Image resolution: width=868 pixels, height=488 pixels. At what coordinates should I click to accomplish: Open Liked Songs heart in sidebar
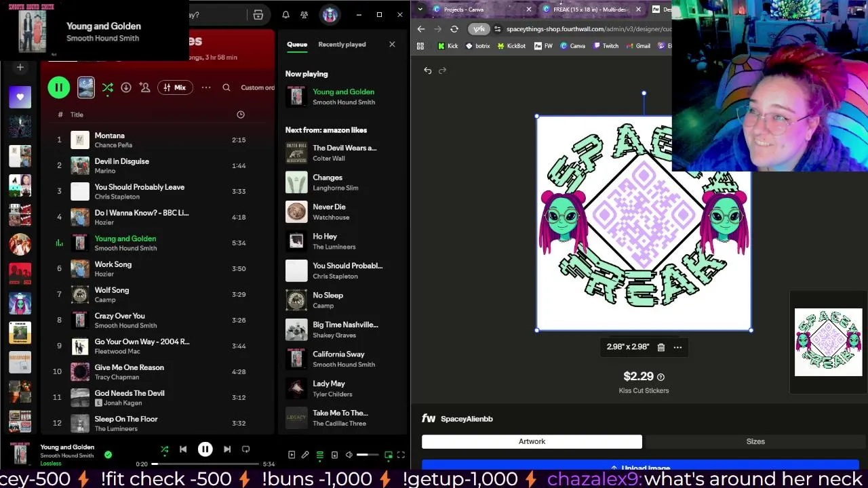(20, 97)
